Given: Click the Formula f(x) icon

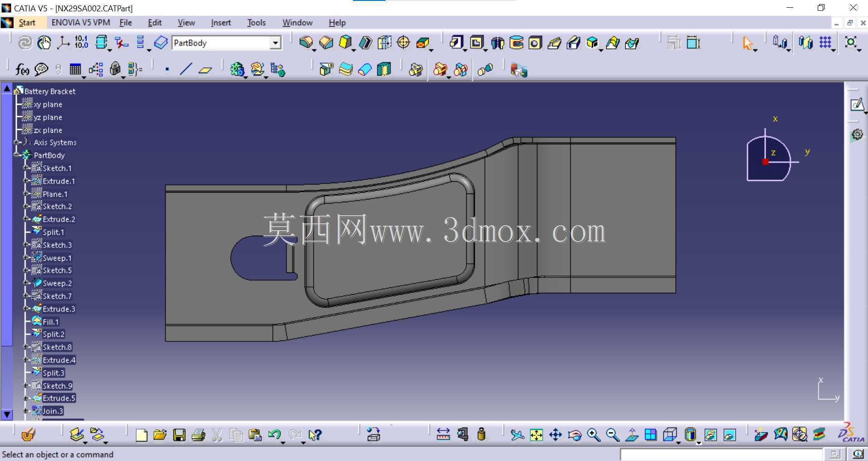Looking at the screenshot, I should pos(22,69).
